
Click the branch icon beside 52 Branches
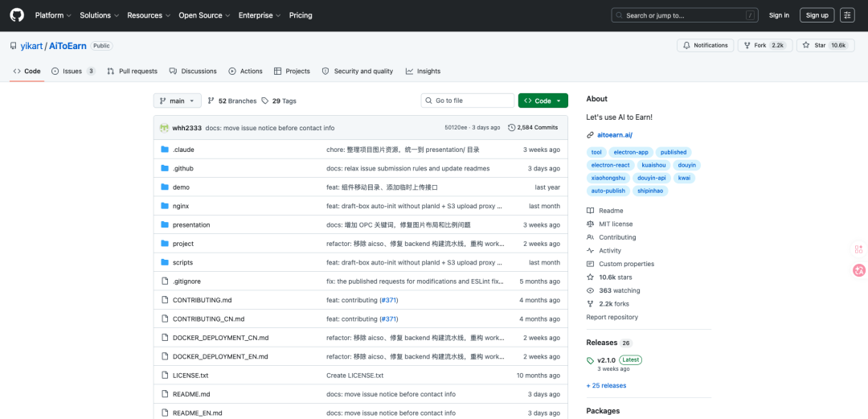tap(211, 101)
